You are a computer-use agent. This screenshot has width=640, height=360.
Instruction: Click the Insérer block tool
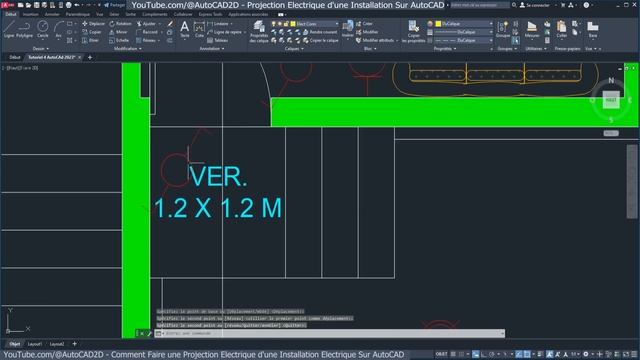point(348,29)
